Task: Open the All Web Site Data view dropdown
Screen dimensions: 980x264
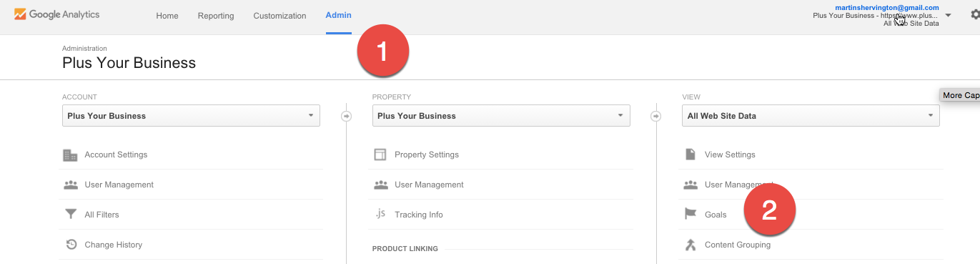Action: [811, 116]
